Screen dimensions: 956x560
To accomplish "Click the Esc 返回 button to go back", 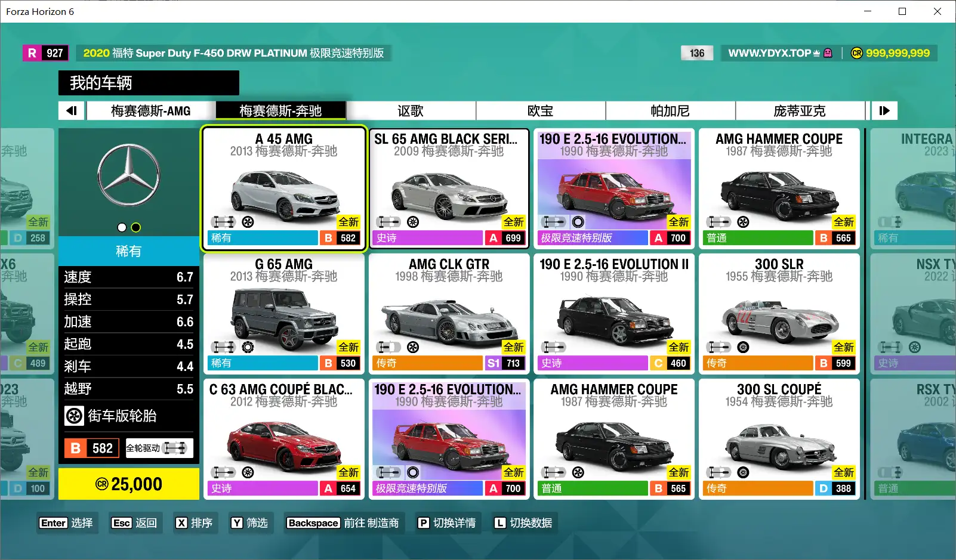I will [x=134, y=523].
